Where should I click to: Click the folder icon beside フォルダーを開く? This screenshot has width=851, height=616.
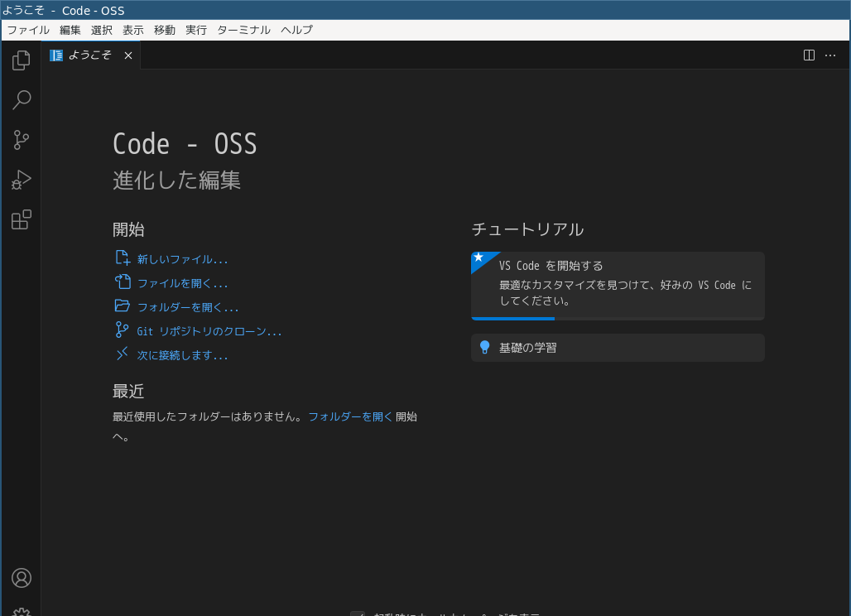point(123,306)
